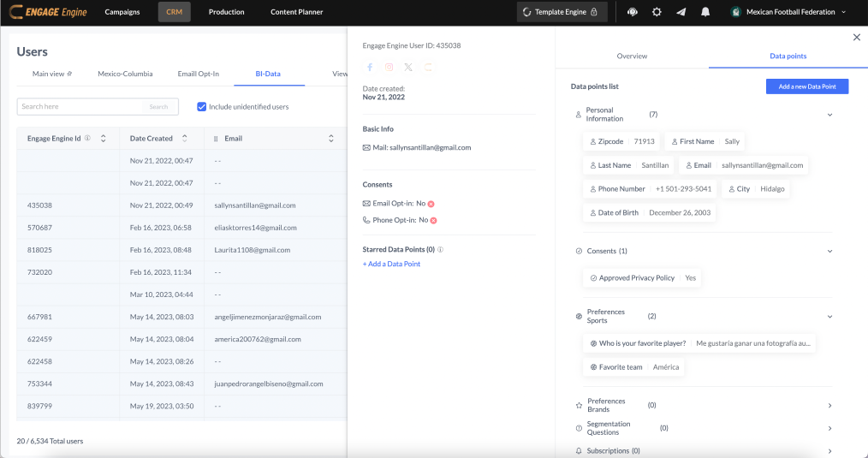Click the drag handle icon beside Email column

[216, 139]
